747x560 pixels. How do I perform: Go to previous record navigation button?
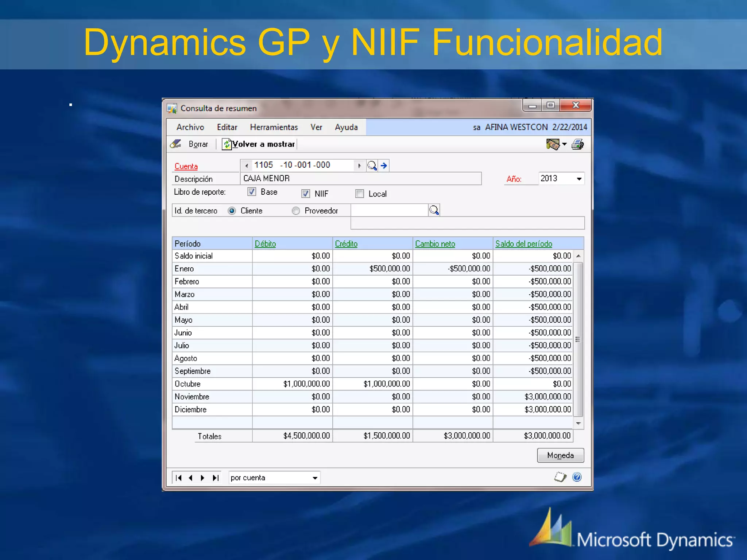click(190, 478)
